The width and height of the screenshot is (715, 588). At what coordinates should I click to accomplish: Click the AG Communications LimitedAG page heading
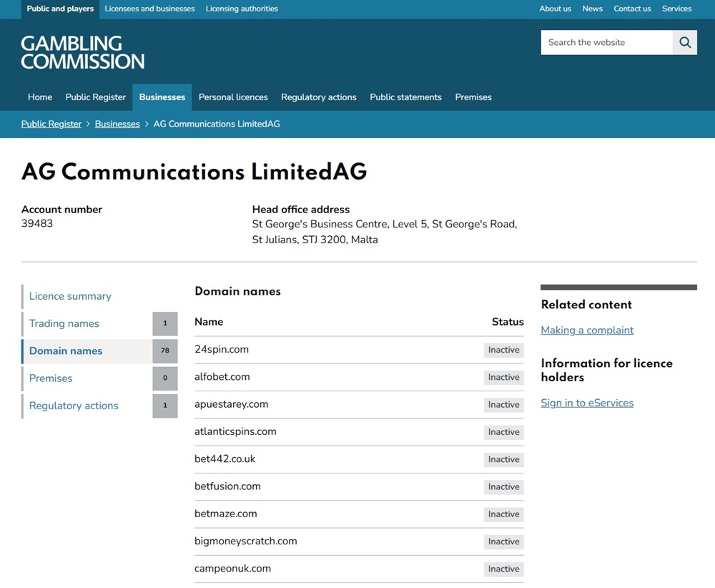pos(194,172)
